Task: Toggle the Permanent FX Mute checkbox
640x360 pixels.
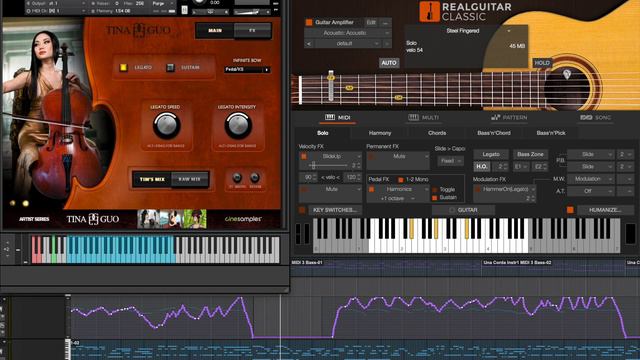Action: tap(371, 156)
